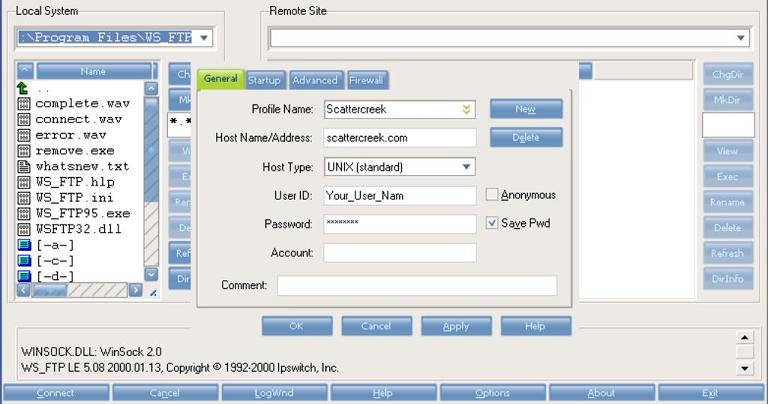This screenshot has height=404, width=768.
Task: Click the New profile button
Action: coord(526,109)
